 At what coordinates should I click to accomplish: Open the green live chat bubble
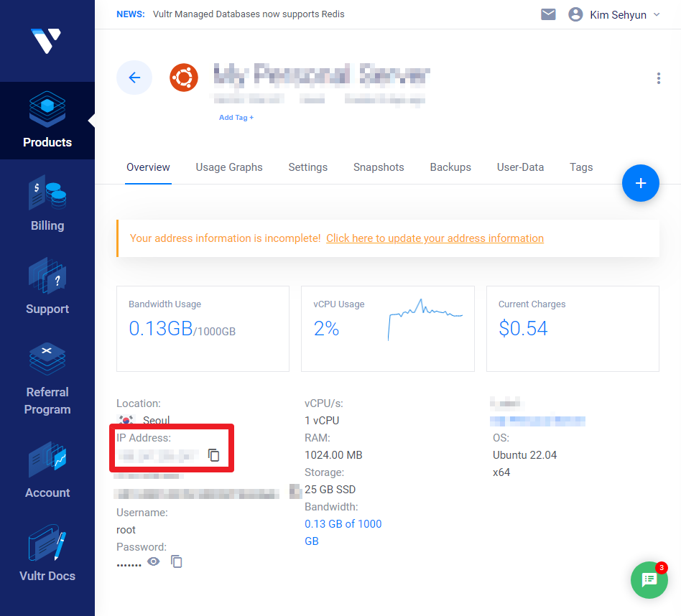(649, 579)
